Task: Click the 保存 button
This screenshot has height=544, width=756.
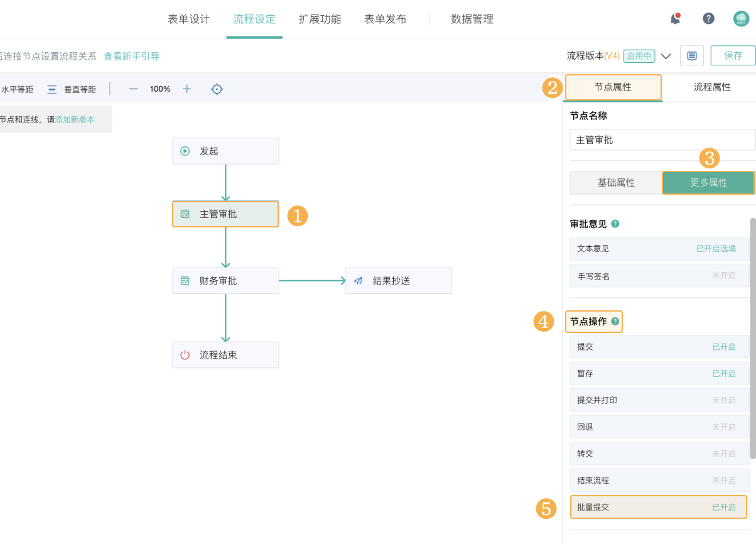Action: click(733, 55)
